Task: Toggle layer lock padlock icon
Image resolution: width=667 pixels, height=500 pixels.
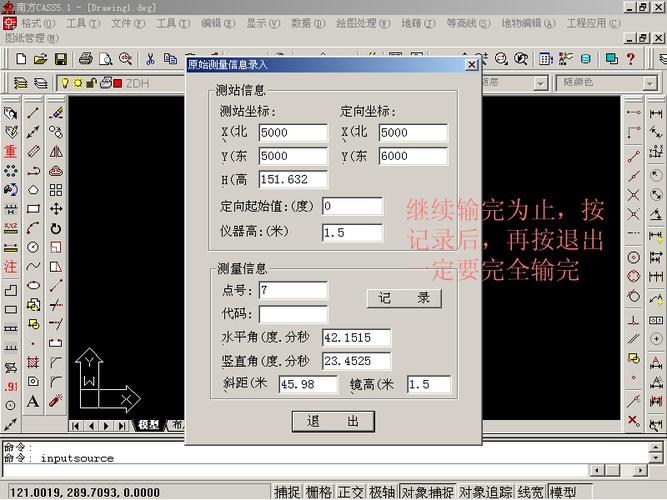Action: [91, 83]
